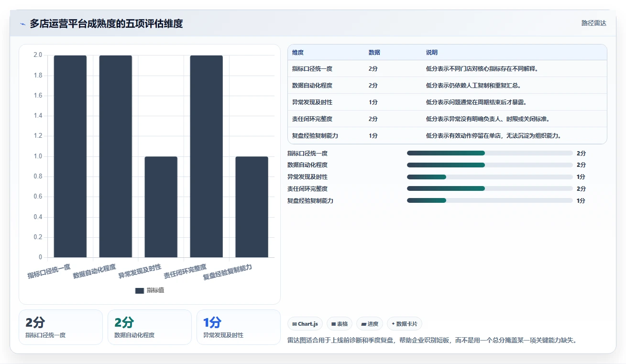
Task: Click 异常发现及时性 table row cell
Action: [312, 102]
